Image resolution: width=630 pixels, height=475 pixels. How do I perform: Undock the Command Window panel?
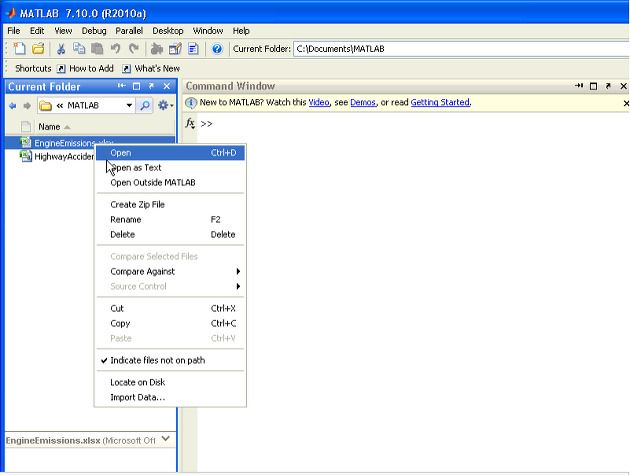click(x=608, y=86)
